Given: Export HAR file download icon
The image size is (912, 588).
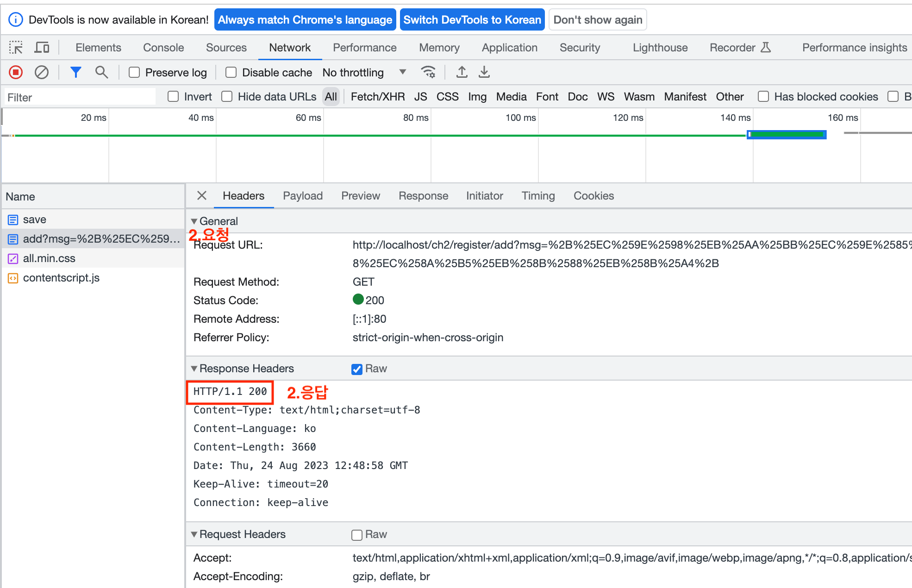Looking at the screenshot, I should [x=484, y=72].
